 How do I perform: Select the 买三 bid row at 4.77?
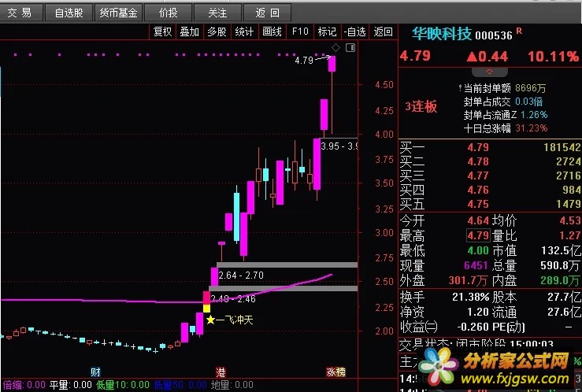pos(491,176)
